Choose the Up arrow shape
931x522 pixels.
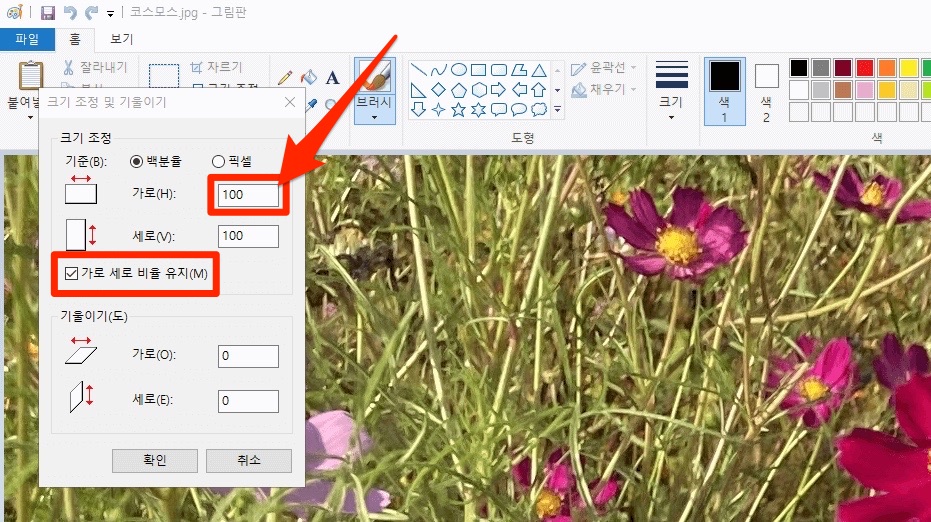tap(539, 90)
